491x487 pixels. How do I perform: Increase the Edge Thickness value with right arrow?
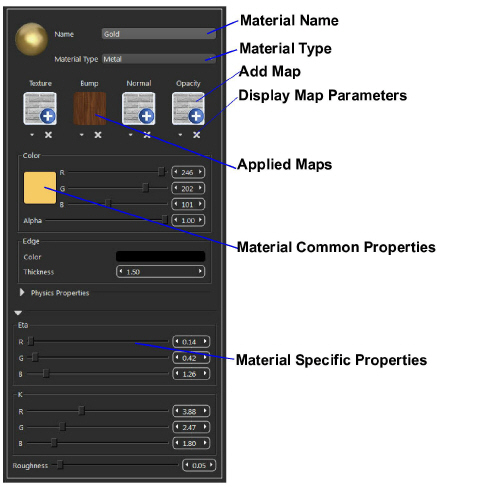(200, 271)
